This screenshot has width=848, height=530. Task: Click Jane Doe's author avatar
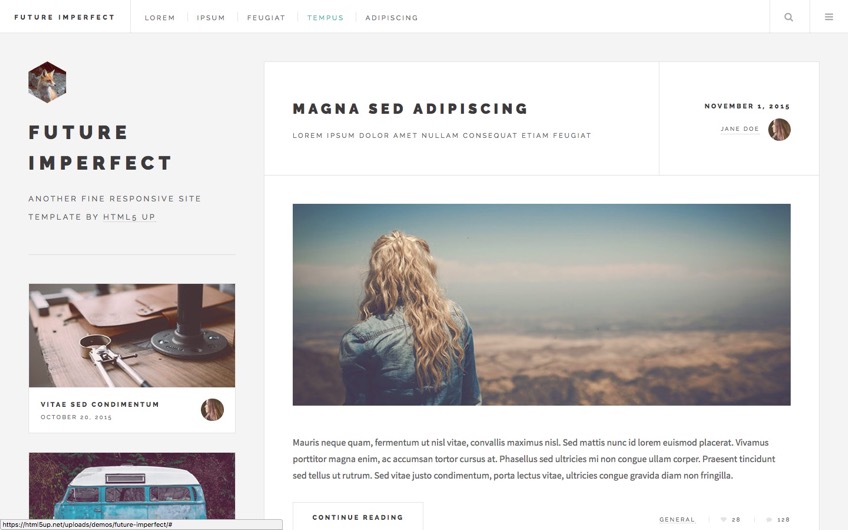tap(779, 130)
